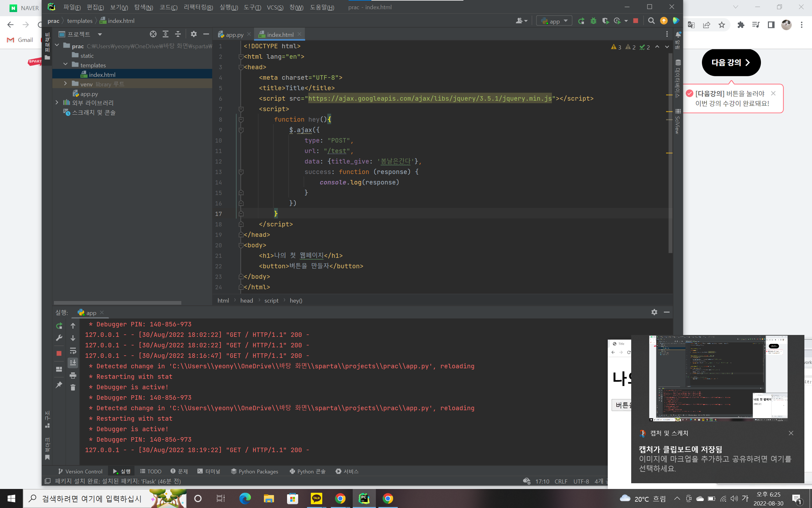Fold the hey() function at line 8
Viewport: 812px width, 508px height.
(241, 119)
